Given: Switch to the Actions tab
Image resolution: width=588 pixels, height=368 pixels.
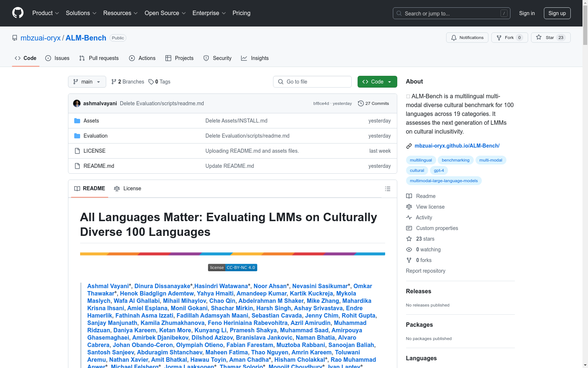Looking at the screenshot, I should (x=142, y=58).
